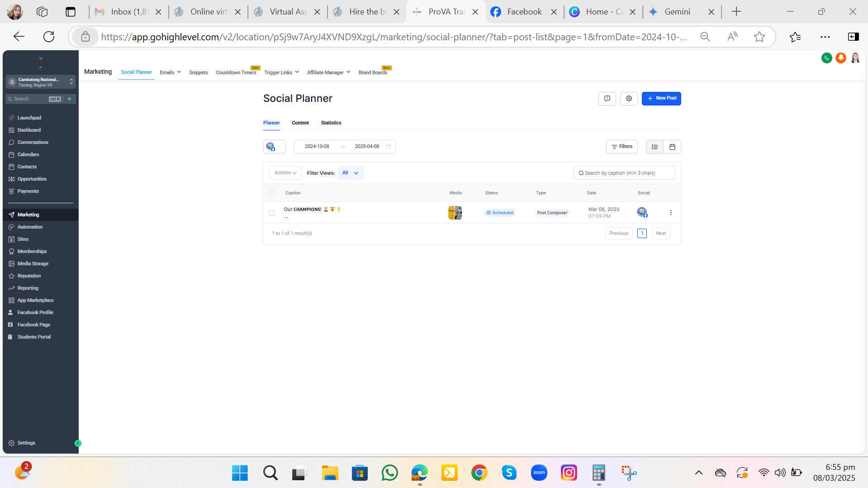
Task: Expand the Emails dropdown menu
Action: click(171, 72)
